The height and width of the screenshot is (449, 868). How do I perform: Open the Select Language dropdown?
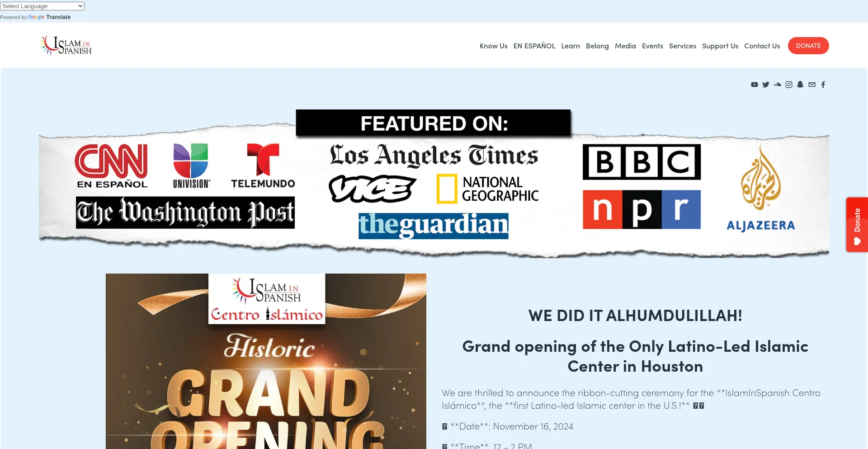[x=42, y=6]
